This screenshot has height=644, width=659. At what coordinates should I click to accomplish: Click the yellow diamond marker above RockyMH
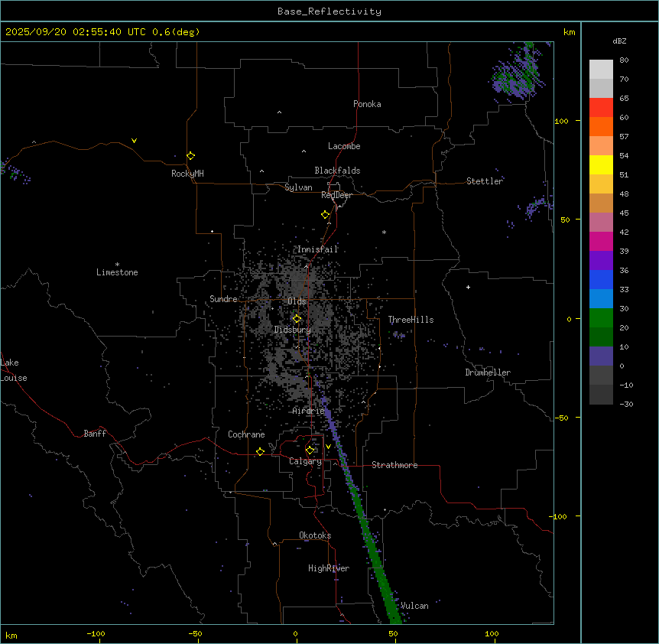[x=190, y=155]
